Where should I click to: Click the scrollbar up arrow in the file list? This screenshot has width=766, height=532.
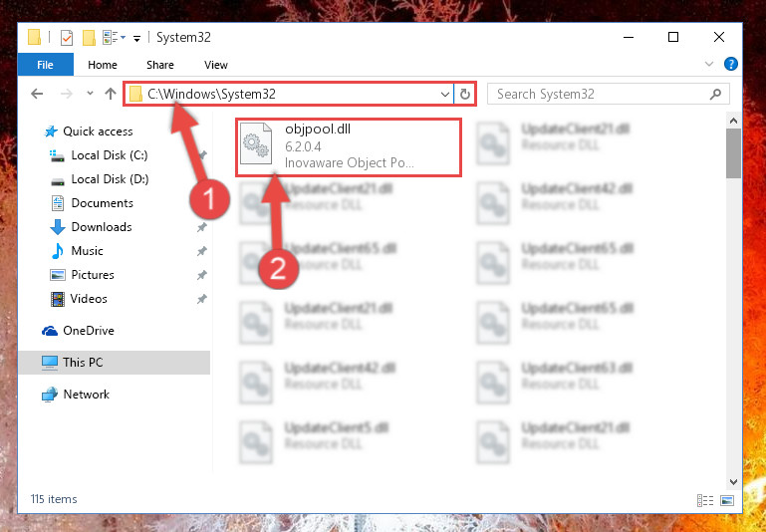click(733, 121)
